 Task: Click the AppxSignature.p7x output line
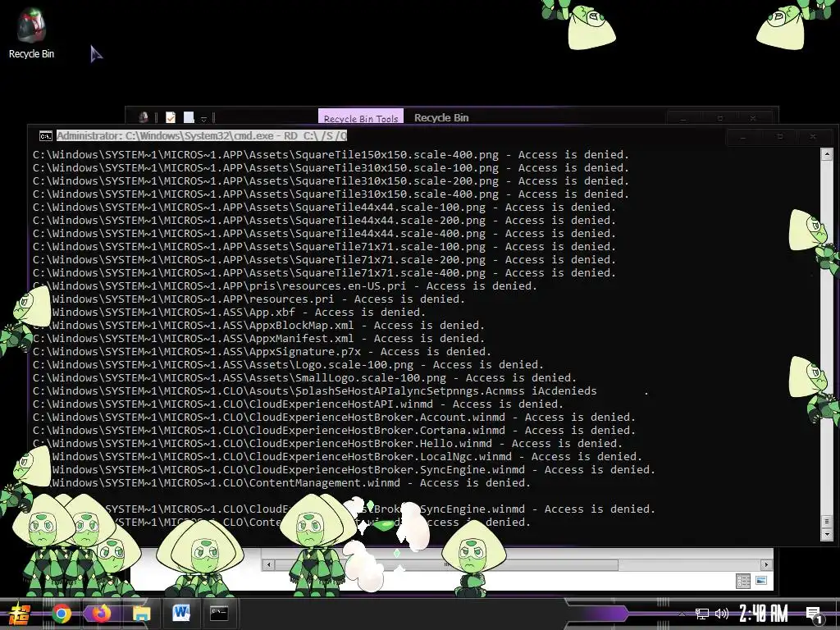point(262,352)
